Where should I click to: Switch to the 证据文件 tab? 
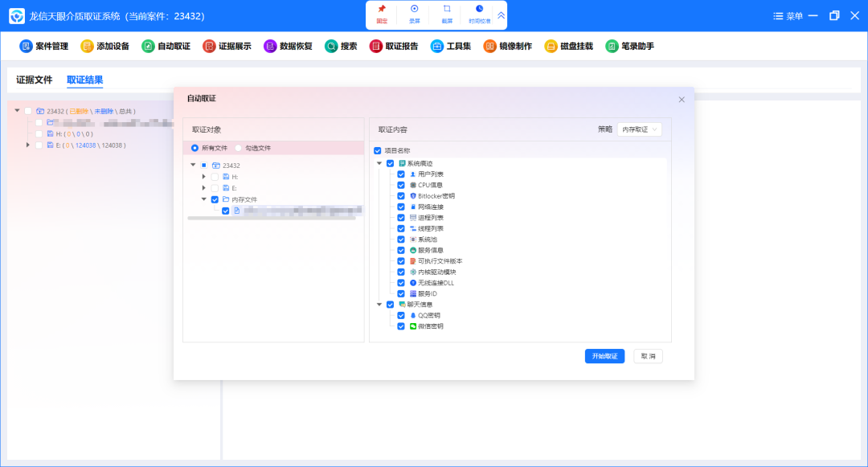35,80
